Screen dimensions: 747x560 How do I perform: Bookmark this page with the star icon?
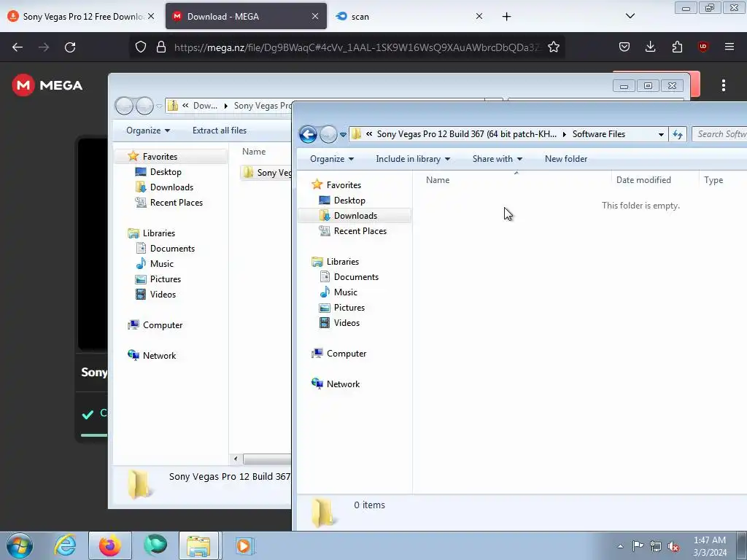pos(554,47)
